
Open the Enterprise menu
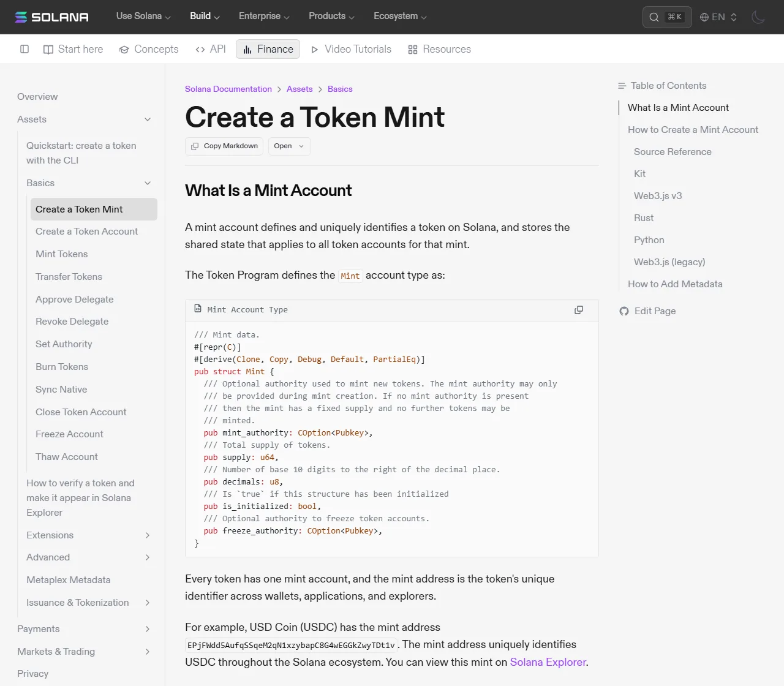tap(264, 17)
